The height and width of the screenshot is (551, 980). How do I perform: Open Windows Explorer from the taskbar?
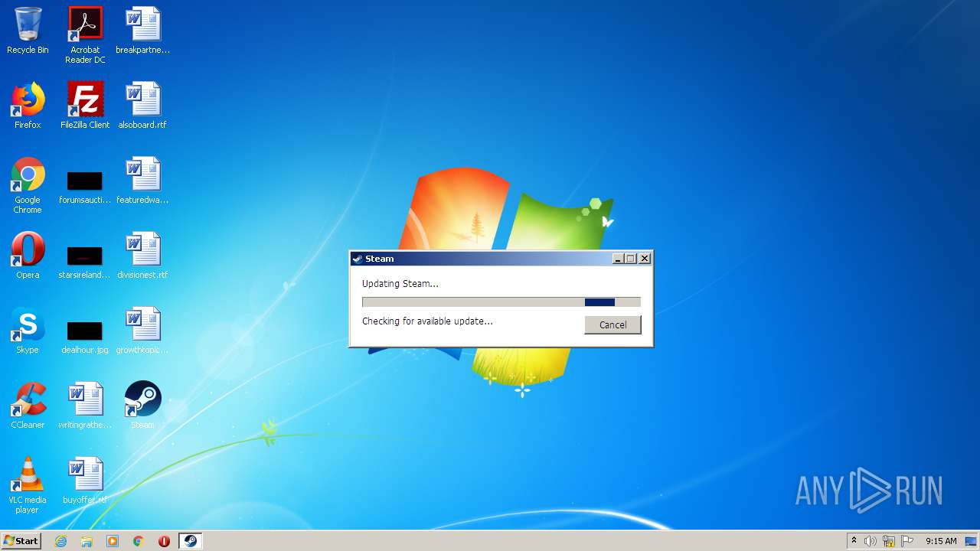(x=87, y=541)
